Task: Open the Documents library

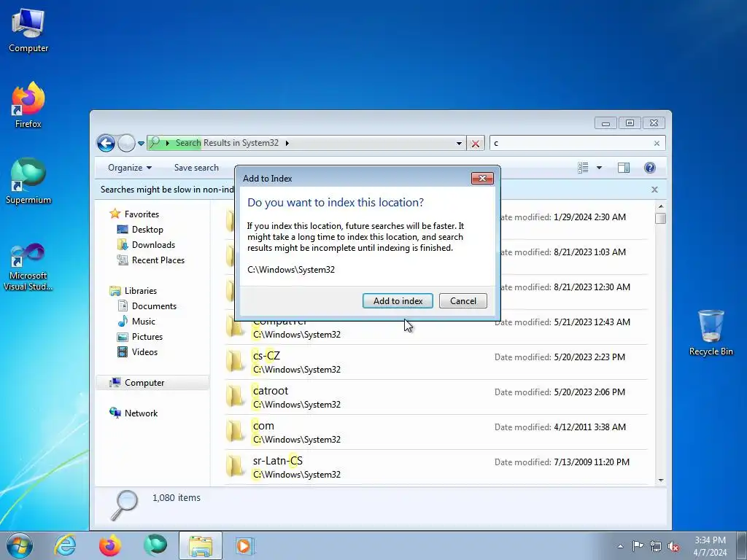Action: click(154, 306)
